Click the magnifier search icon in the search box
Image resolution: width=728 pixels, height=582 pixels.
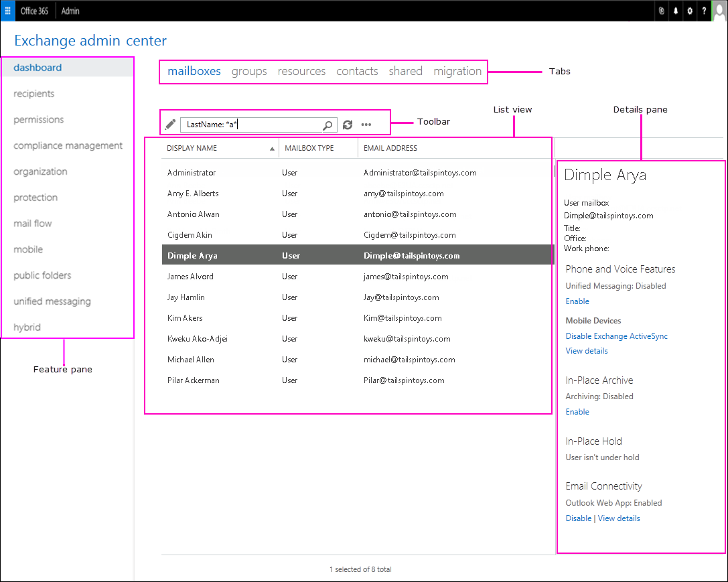click(x=327, y=125)
